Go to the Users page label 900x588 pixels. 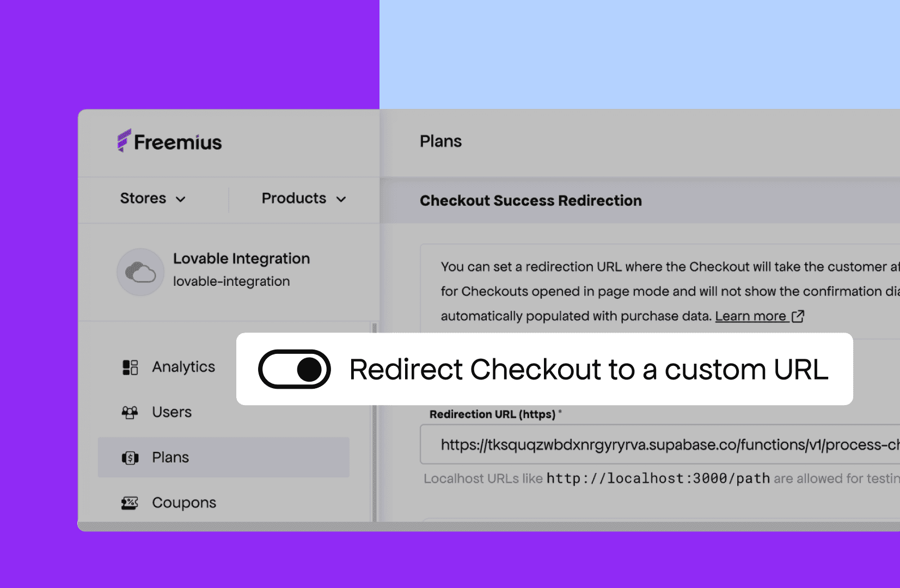172,412
